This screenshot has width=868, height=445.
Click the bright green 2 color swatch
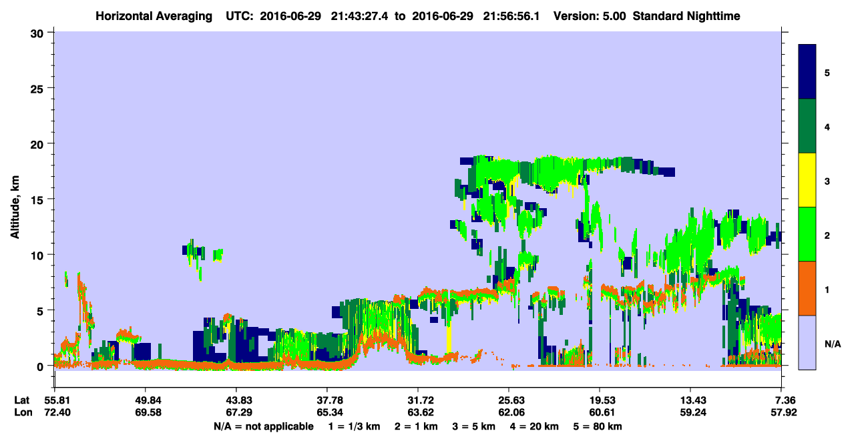[808, 234]
